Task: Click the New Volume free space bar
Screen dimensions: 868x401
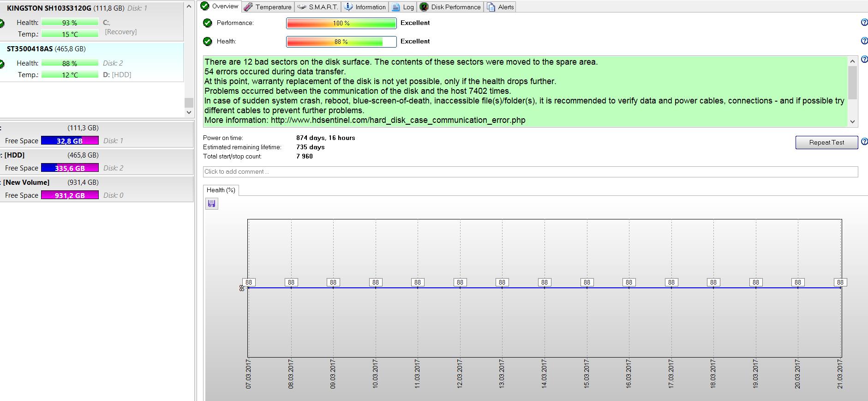Action: pyautogui.click(x=70, y=195)
